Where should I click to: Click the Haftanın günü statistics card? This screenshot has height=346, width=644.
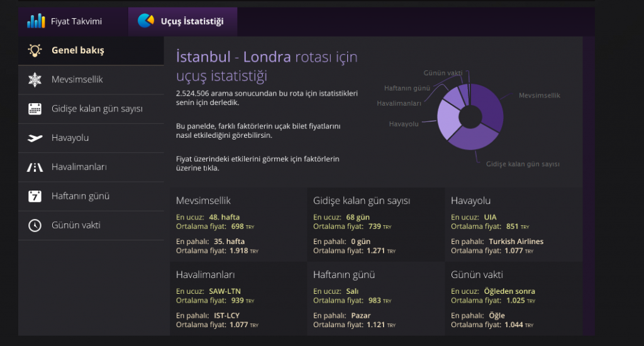click(x=375, y=299)
